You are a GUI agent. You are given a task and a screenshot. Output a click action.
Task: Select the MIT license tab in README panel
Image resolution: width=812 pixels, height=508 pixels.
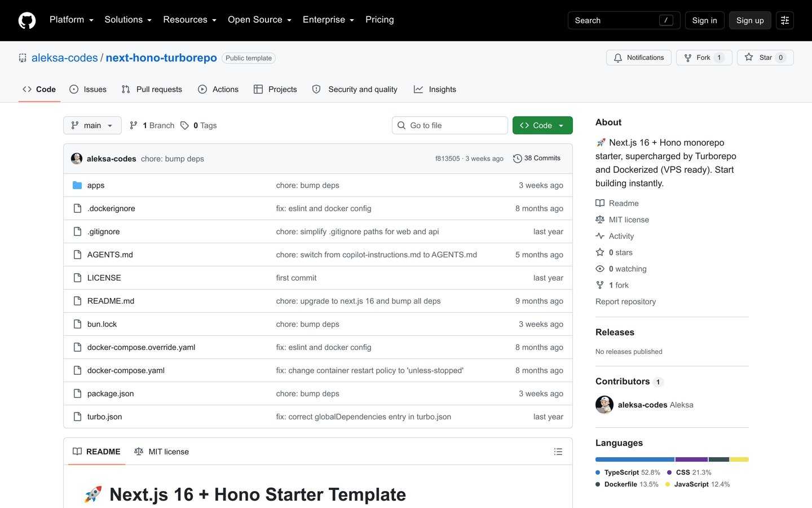(x=162, y=452)
